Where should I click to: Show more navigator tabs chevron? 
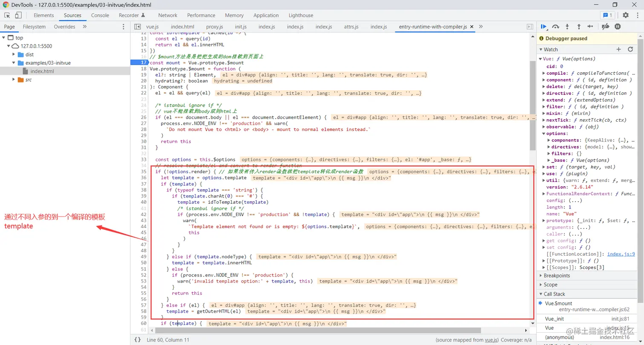point(84,26)
